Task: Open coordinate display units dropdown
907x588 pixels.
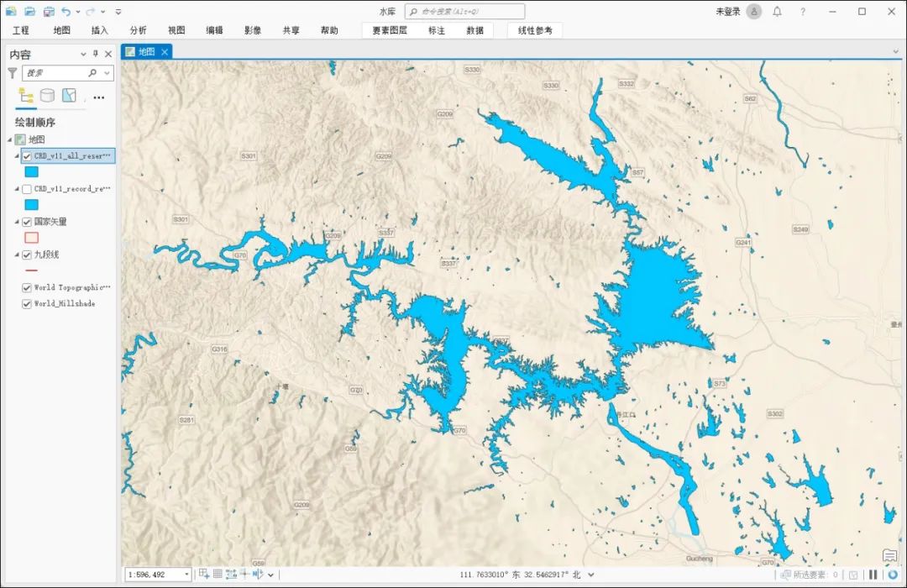Action: point(590,575)
